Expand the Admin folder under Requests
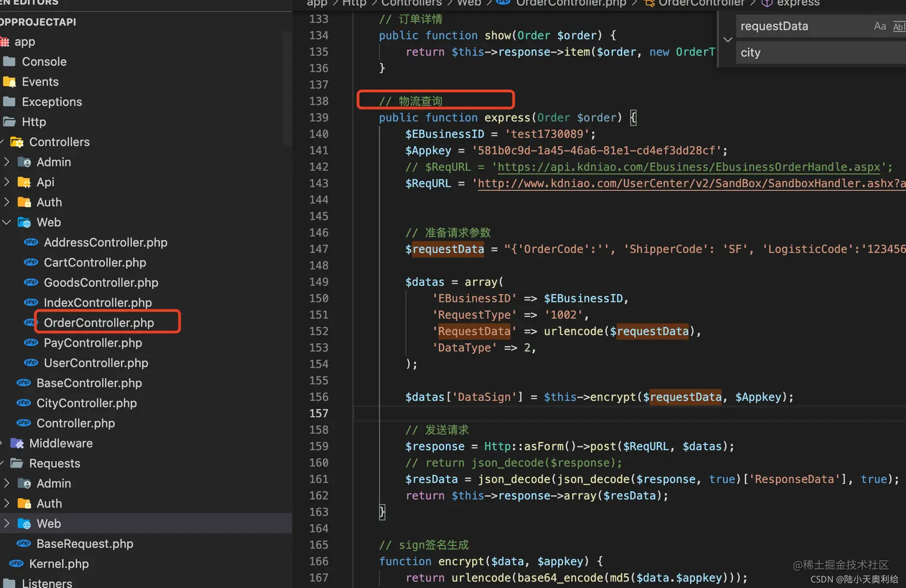Viewport: 906px width, 588px height. [x=7, y=484]
